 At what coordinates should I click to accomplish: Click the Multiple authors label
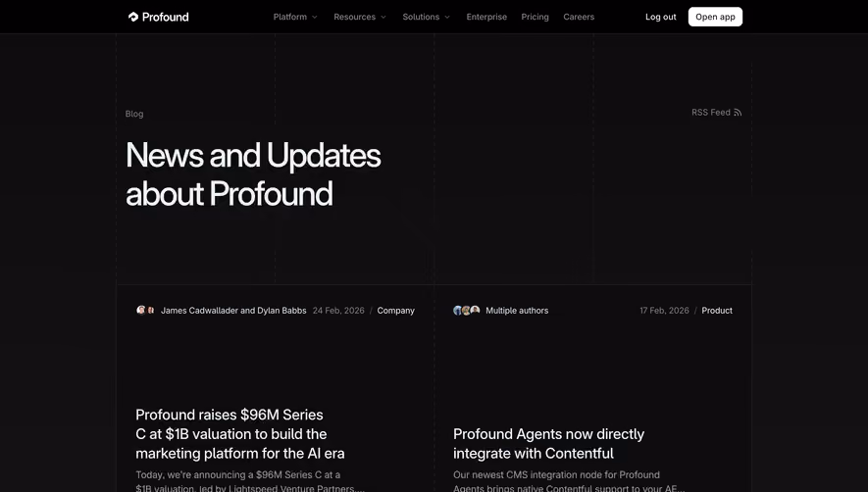pyautogui.click(x=517, y=311)
